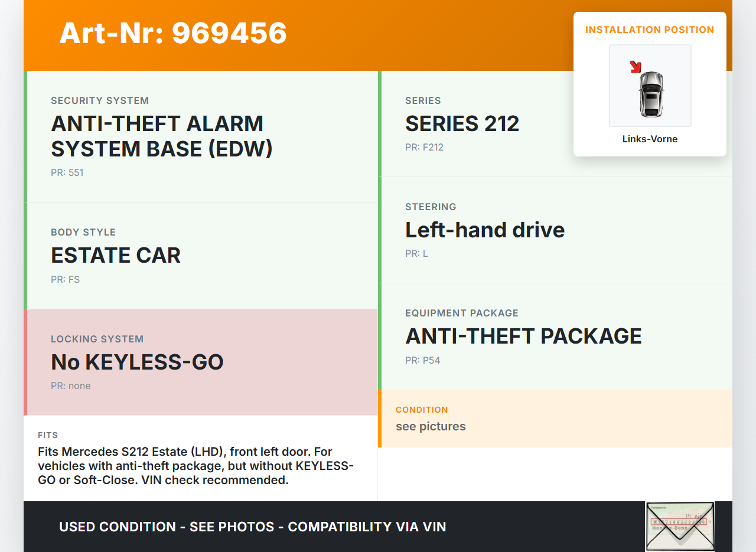Click the Links-Vorne position label
The width and height of the screenshot is (756, 552).
[x=650, y=139]
